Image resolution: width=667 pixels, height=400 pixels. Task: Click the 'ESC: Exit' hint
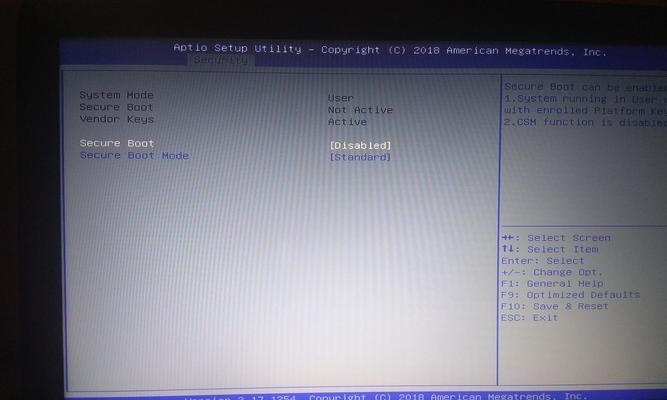(x=530, y=317)
